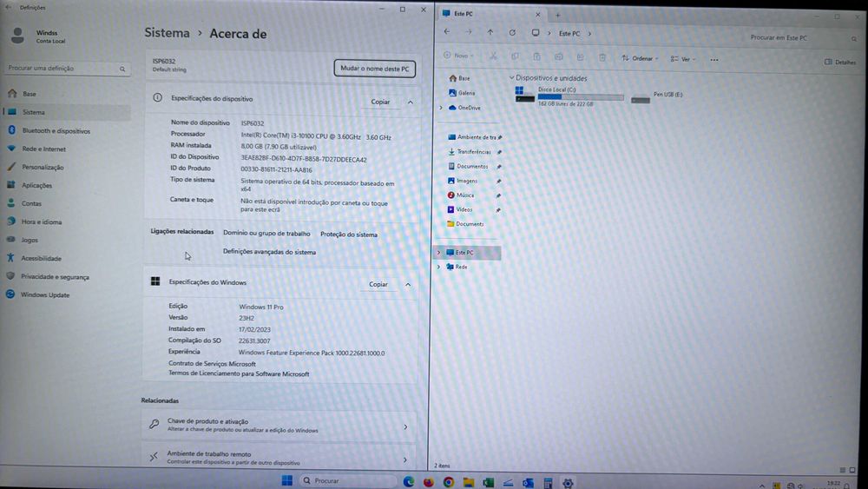Expand Rede tree node
Viewport: 868px width, 489px height.
click(439, 267)
